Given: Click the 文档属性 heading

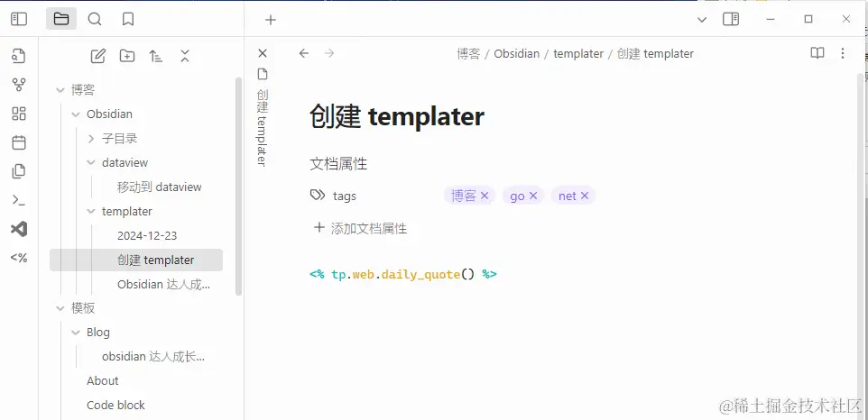Looking at the screenshot, I should 338,163.
